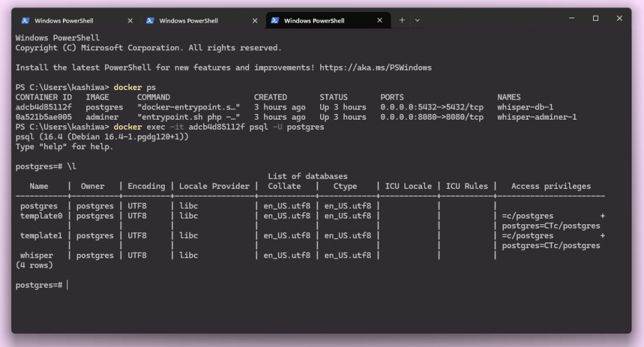
Task: Click container ID adcb4d85112f in docker ps output
Action: [43, 107]
